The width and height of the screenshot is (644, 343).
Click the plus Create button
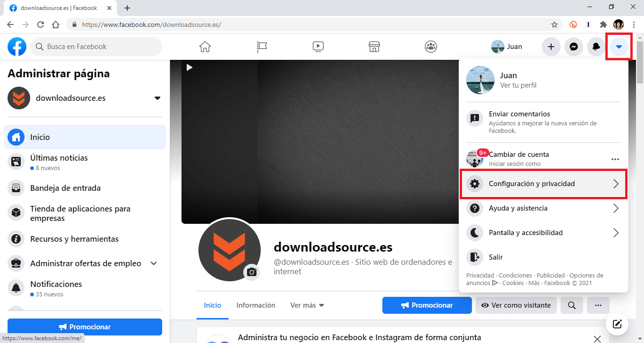(x=551, y=47)
